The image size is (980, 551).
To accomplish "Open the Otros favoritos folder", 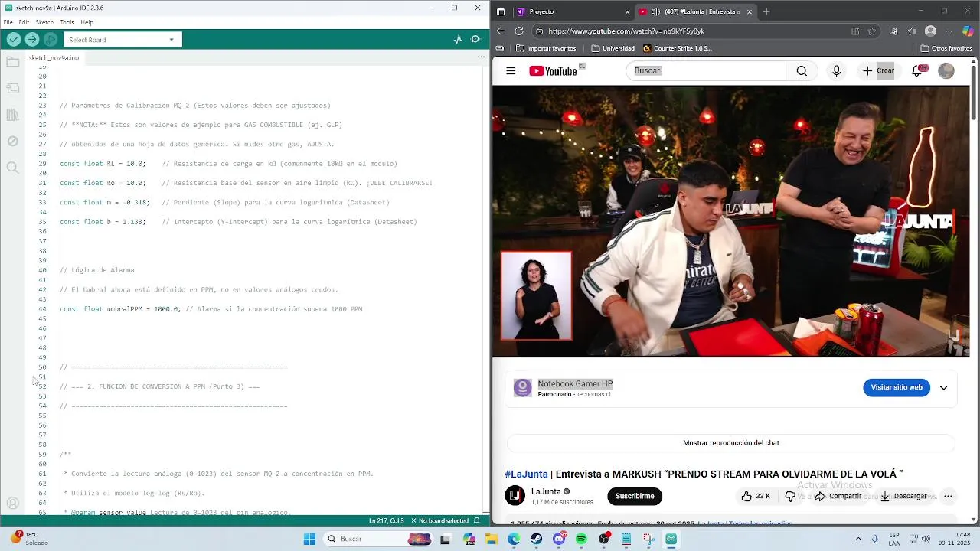I will [946, 48].
